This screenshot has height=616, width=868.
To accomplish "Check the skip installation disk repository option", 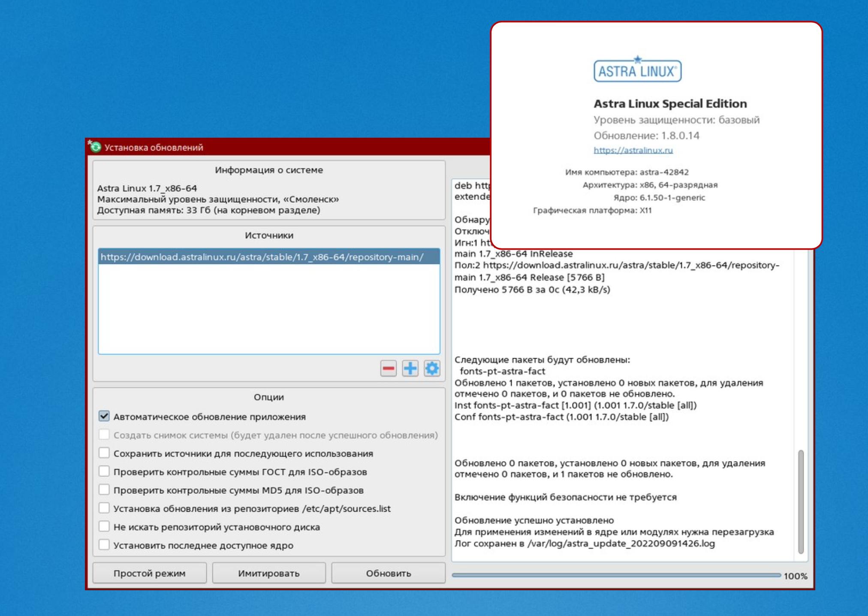I will tap(104, 527).
